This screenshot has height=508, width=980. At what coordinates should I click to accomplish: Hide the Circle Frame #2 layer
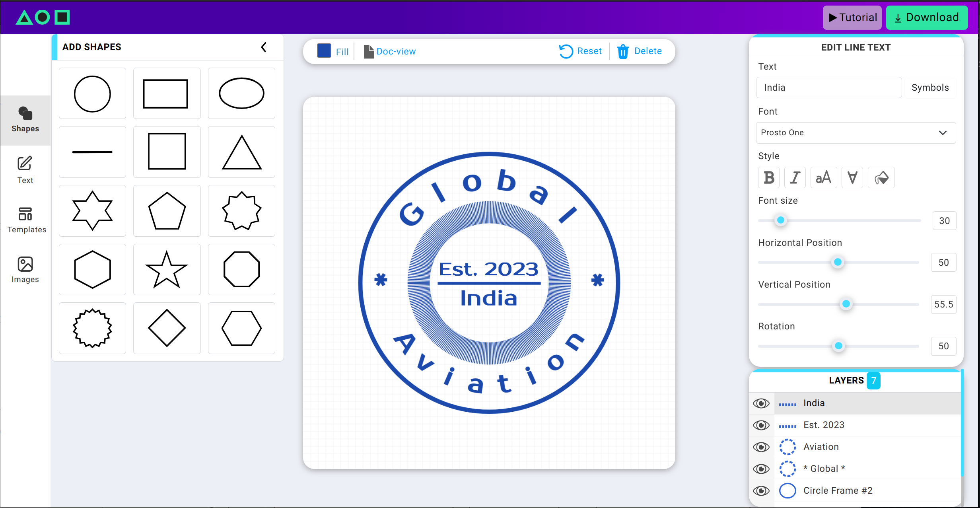coord(761,491)
